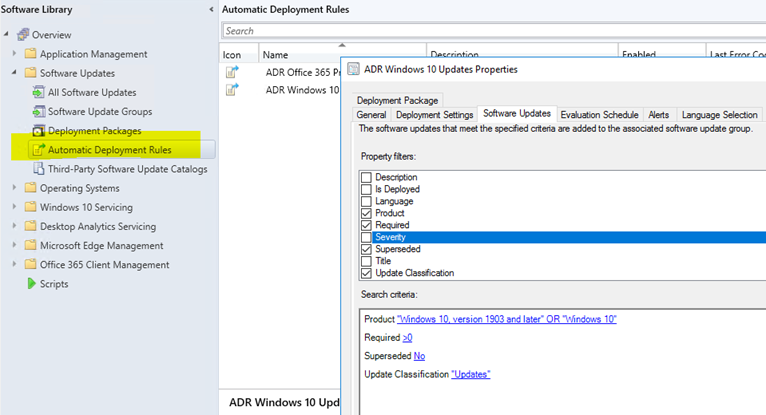Enable the Language property filter

coord(366,201)
